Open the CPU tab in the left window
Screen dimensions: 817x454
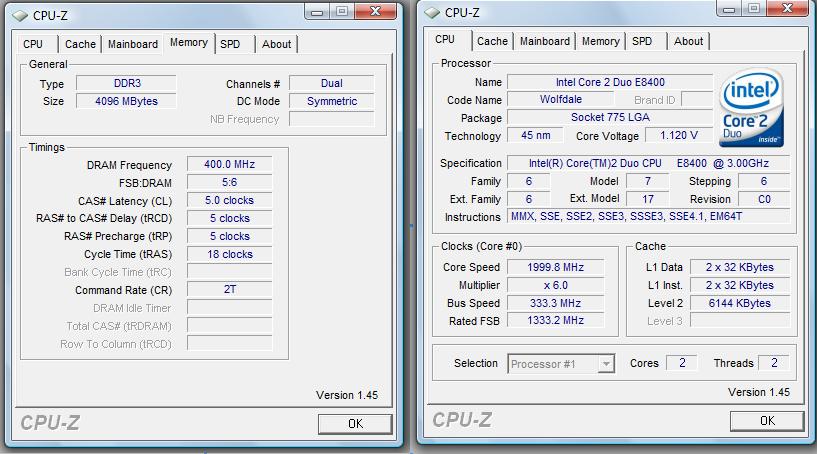33,44
